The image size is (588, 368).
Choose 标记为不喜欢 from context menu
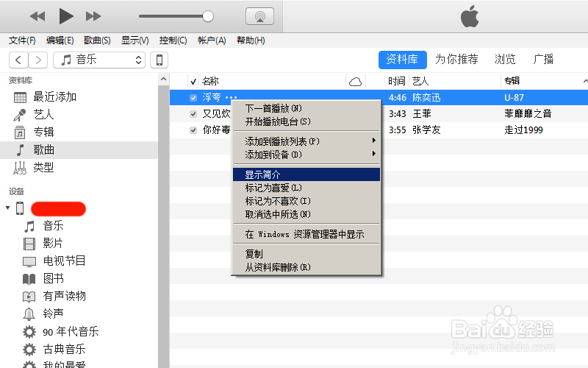point(306,201)
